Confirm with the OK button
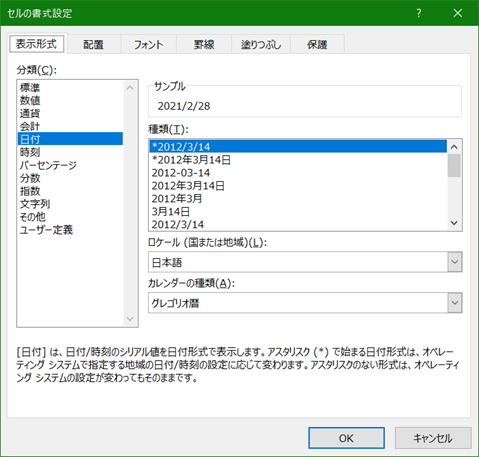Image resolution: width=479 pixels, height=457 pixels. click(346, 438)
